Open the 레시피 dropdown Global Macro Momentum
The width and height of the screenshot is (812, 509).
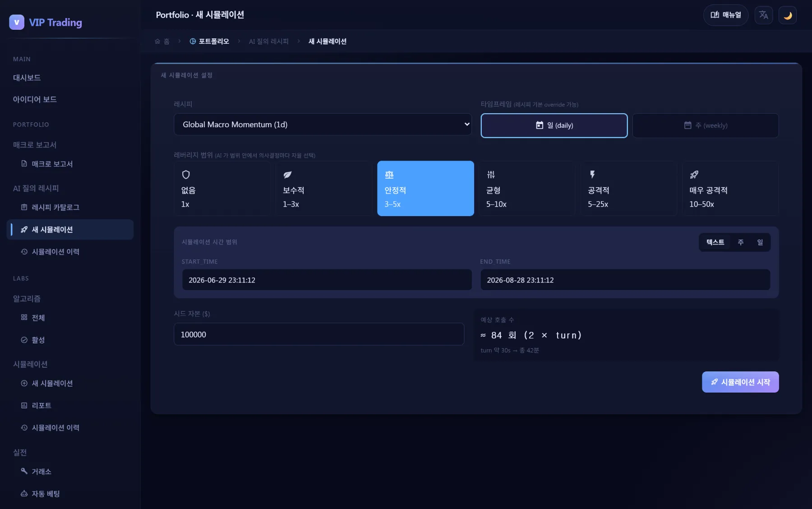point(323,124)
